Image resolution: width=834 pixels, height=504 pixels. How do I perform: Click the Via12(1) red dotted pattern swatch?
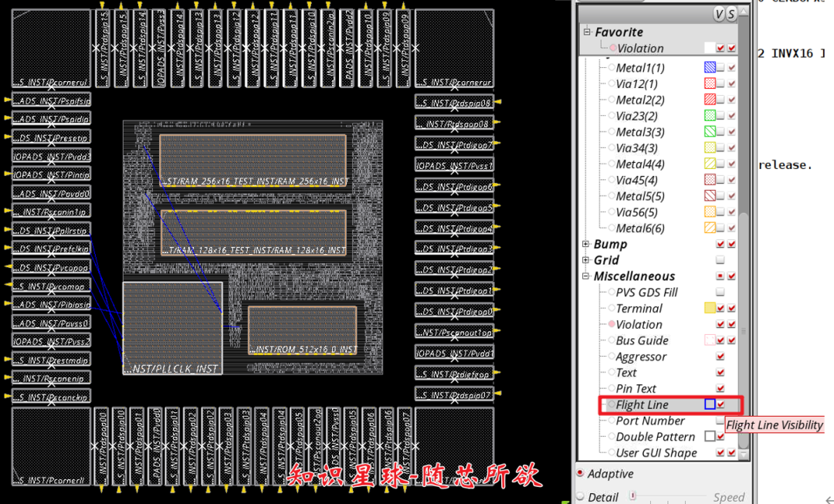tap(711, 83)
